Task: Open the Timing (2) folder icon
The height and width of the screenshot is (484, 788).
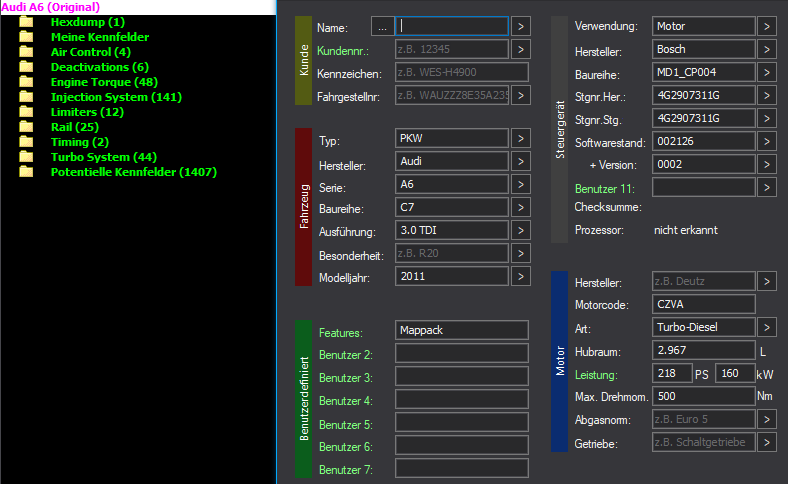Action: tap(26, 142)
